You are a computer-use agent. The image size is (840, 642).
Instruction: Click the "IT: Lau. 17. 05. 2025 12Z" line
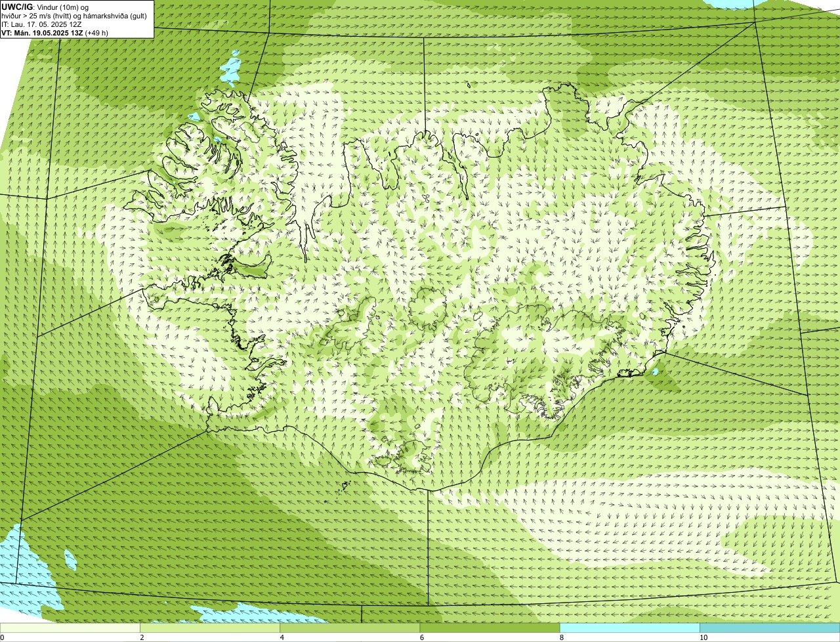coord(40,24)
